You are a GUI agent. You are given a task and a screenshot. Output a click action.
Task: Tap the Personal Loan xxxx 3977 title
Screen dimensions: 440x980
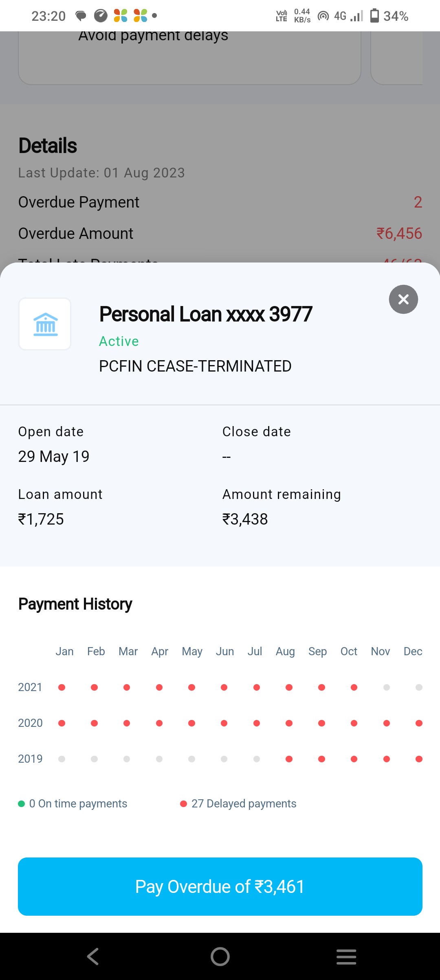[206, 314]
